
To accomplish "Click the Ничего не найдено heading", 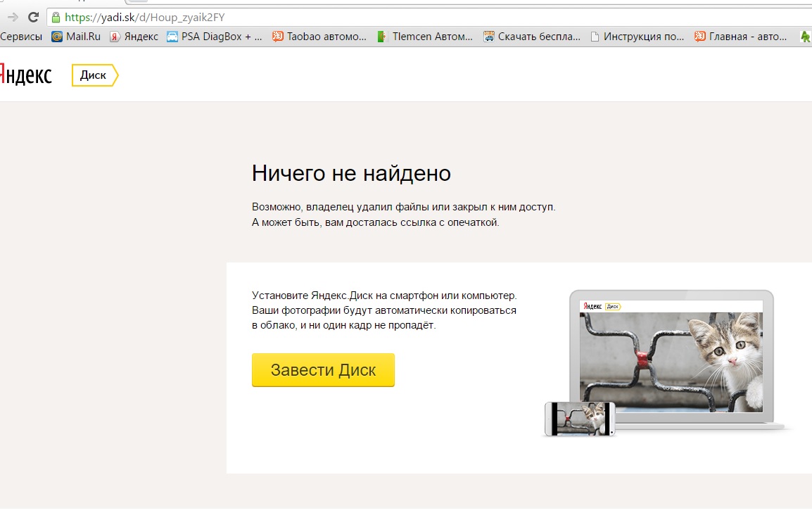I will click(351, 173).
